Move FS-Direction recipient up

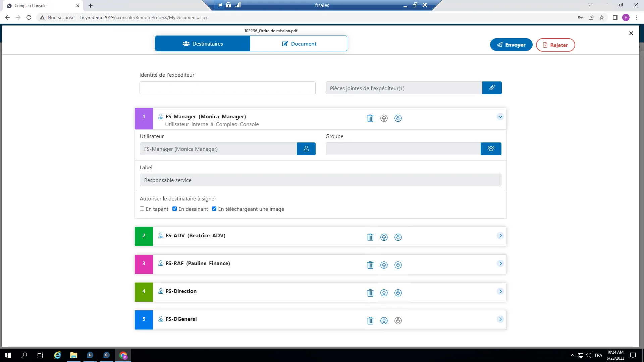384,293
